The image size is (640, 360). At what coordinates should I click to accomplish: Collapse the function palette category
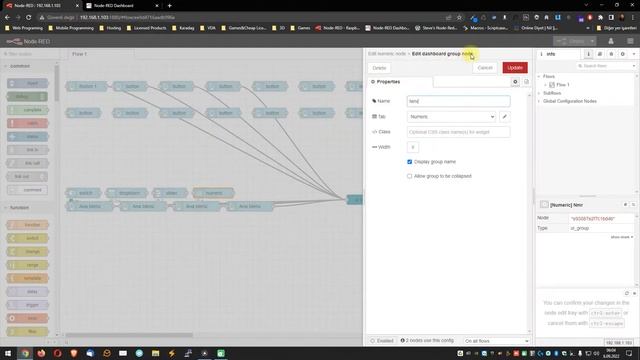pos(18,208)
